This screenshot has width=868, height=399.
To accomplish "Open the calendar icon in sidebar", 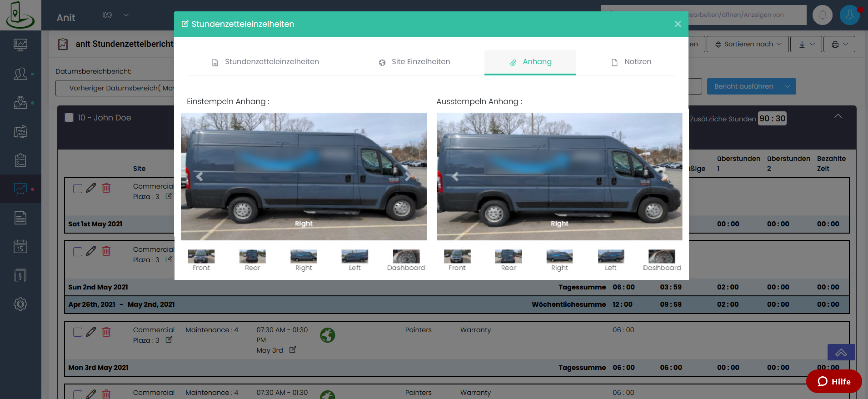I will (20, 247).
